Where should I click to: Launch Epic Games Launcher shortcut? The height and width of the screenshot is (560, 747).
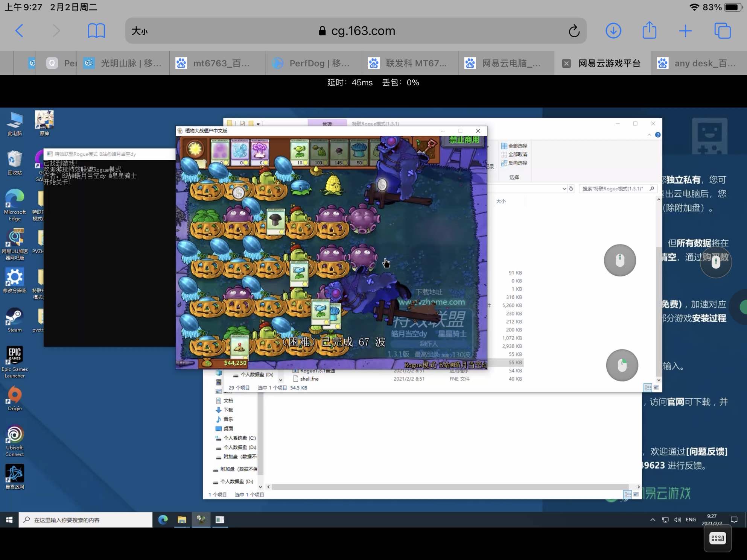(x=15, y=362)
